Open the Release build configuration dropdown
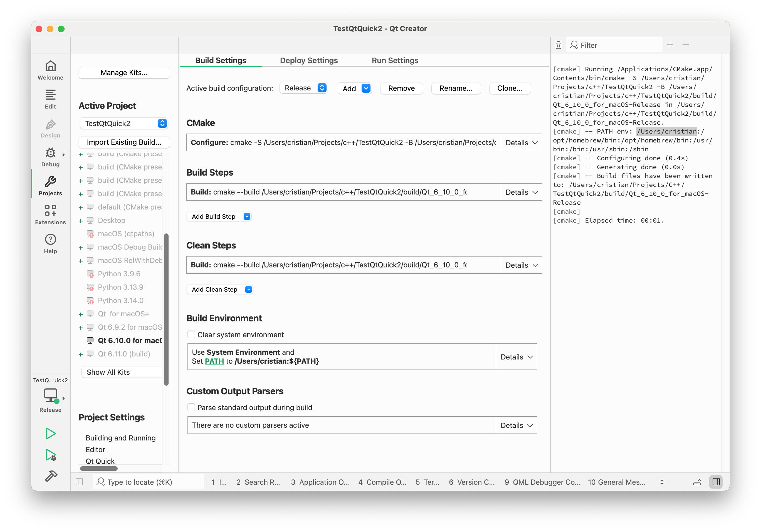 303,88
